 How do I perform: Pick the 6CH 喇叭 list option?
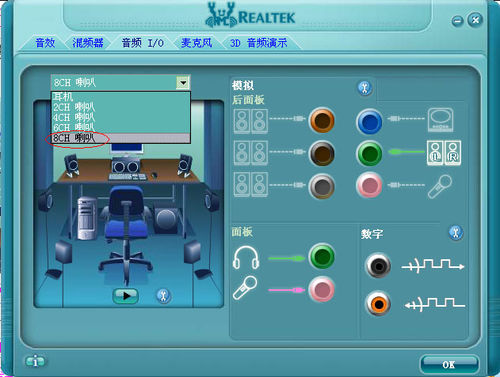[121, 127]
